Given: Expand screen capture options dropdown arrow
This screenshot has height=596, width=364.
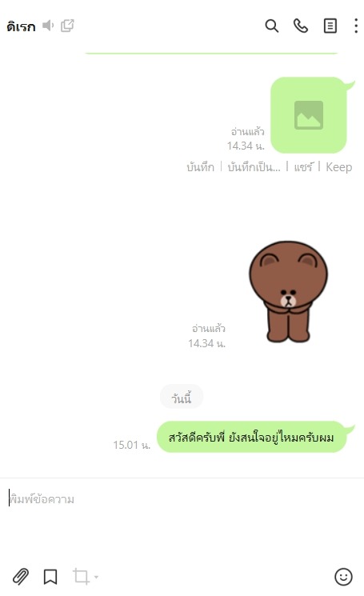Looking at the screenshot, I should [96, 577].
